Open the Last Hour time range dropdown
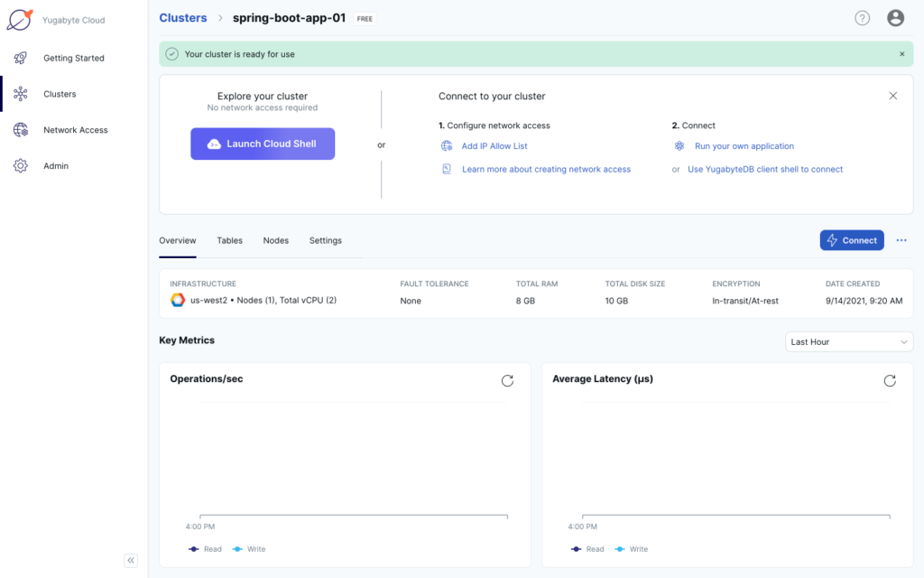Image resolution: width=924 pixels, height=578 pixels. (x=848, y=341)
